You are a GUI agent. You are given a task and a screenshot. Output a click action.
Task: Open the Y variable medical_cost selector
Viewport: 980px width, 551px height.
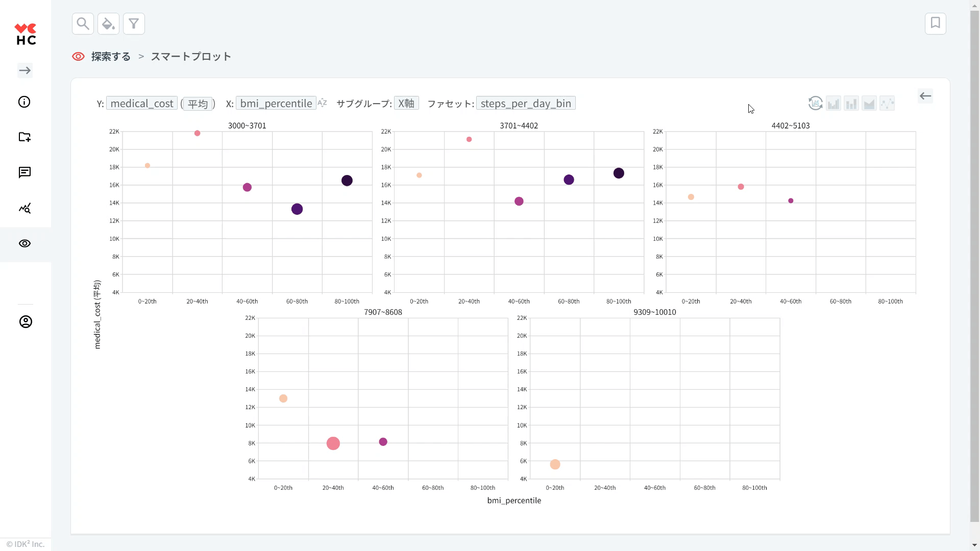click(142, 104)
